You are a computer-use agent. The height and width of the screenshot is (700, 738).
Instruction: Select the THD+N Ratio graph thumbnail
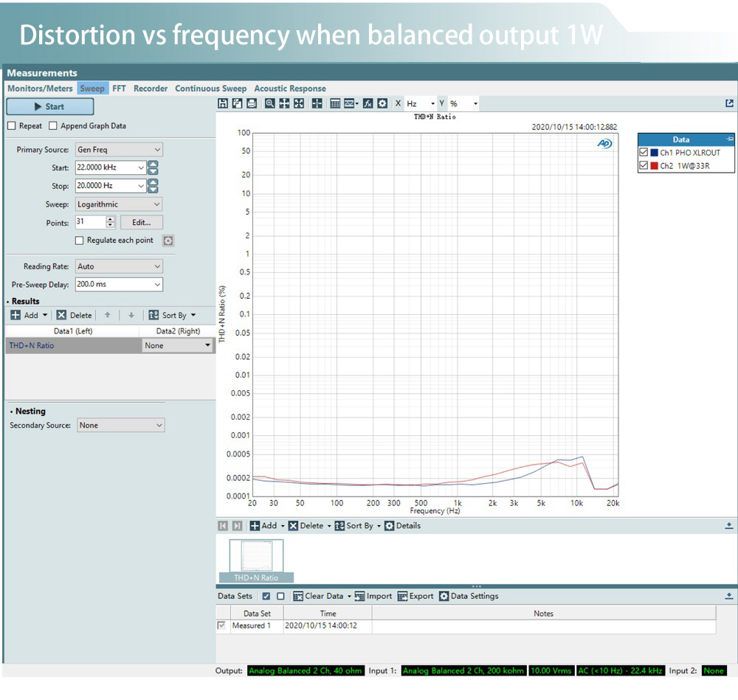pos(256,557)
